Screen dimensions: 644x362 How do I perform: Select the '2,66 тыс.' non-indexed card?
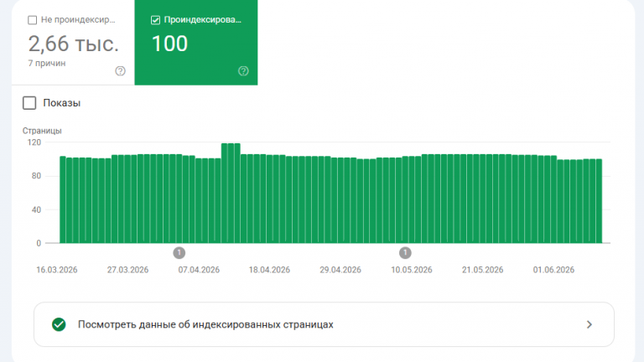point(73,43)
